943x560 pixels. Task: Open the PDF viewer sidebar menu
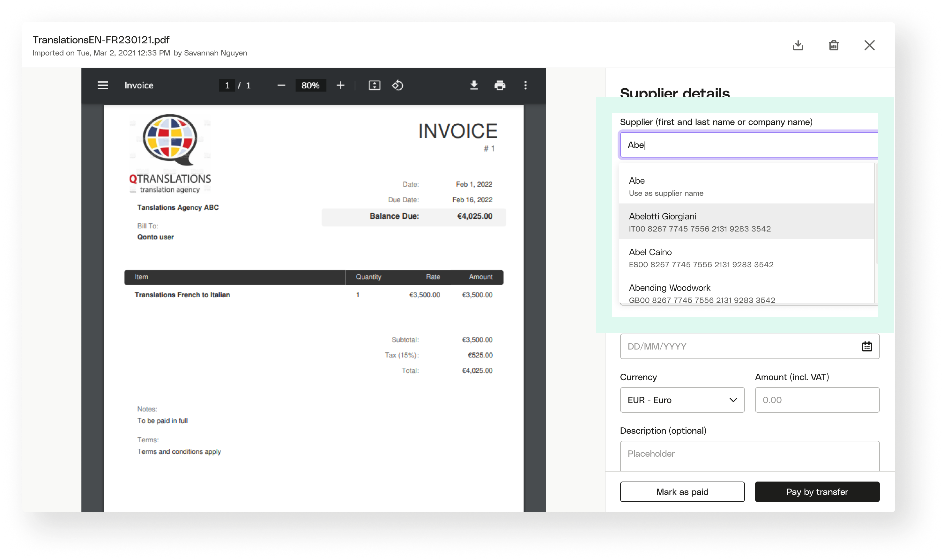pos(103,85)
